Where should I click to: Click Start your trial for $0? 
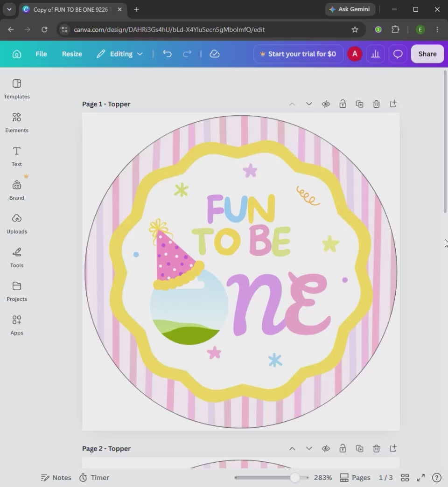(x=298, y=54)
